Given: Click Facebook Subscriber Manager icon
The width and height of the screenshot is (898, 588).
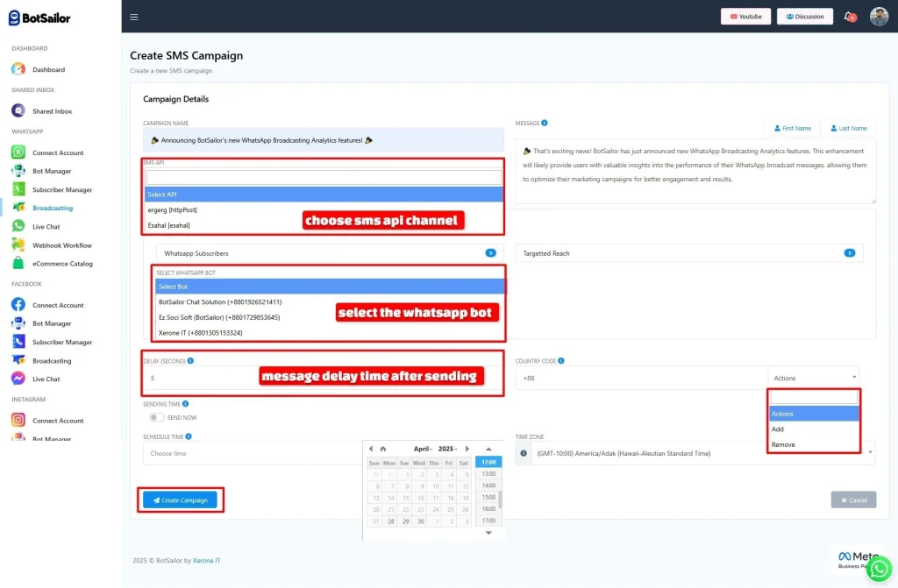Looking at the screenshot, I should coord(18,342).
